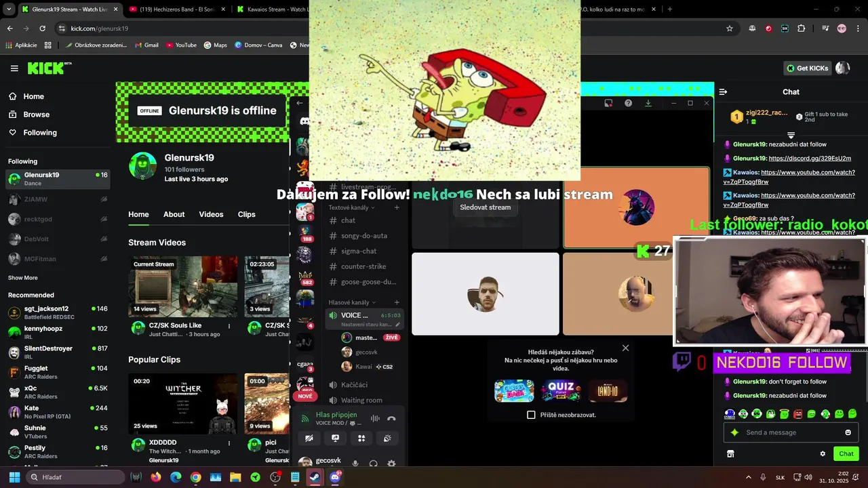Close the 'Hledáš nějakou zábavu?' popup

pos(625,348)
